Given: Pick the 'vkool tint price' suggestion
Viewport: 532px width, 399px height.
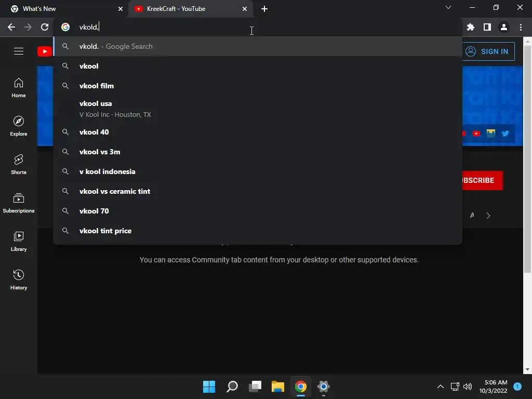Looking at the screenshot, I should click(x=258, y=231).
